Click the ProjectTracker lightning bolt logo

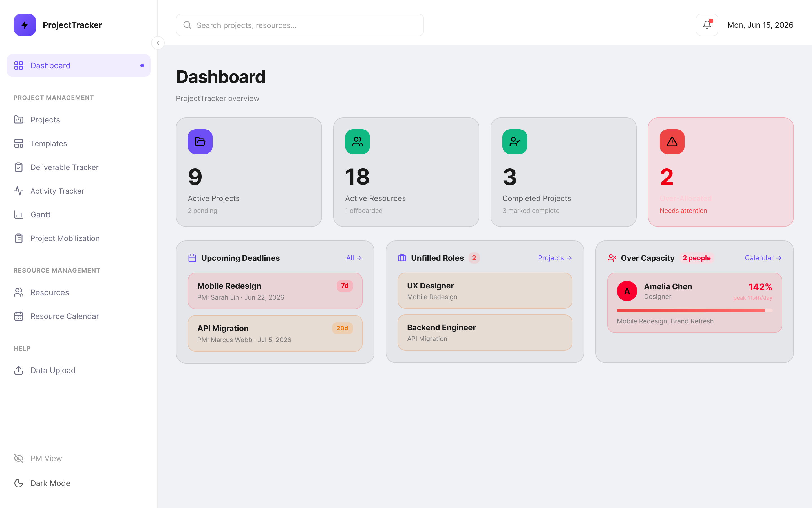click(x=25, y=25)
